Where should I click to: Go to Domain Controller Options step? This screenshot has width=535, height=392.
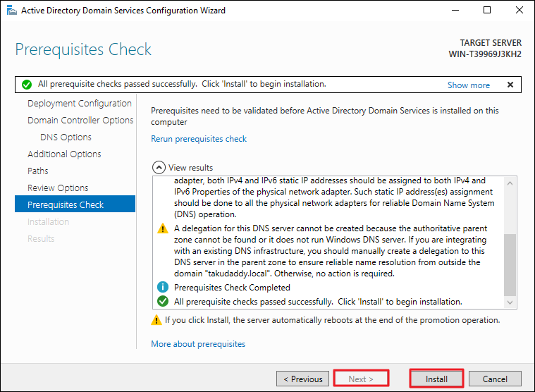click(80, 120)
